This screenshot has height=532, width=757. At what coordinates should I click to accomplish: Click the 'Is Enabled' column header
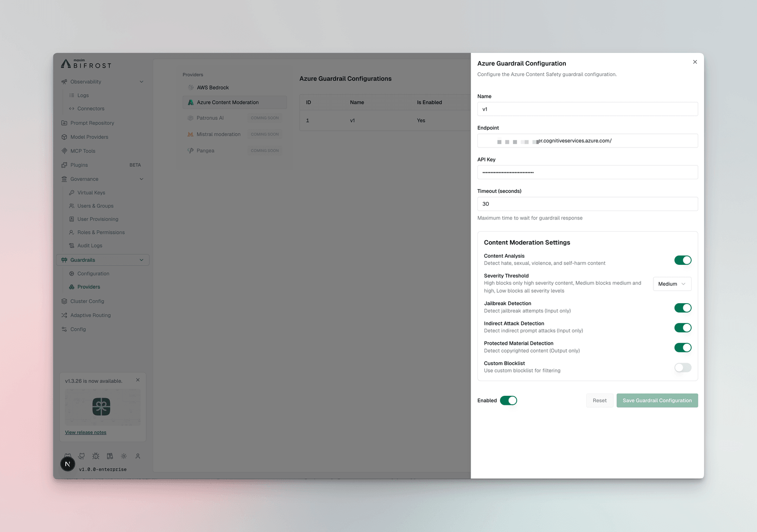430,102
